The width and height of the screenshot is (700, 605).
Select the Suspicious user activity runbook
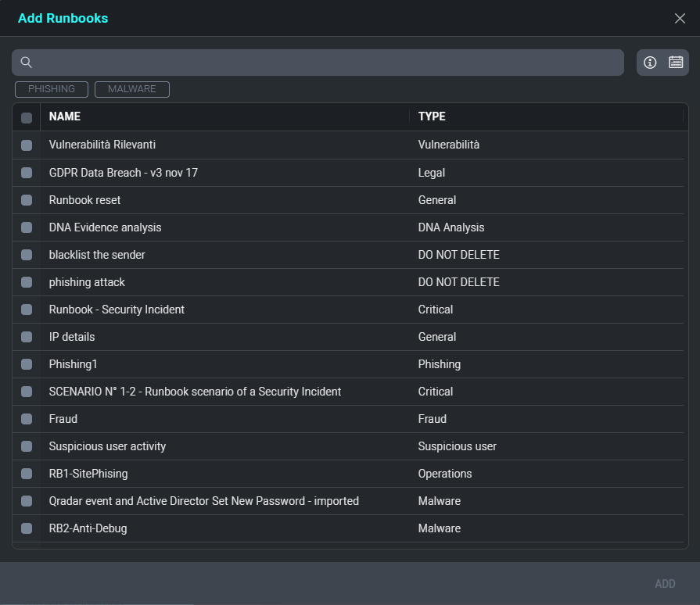(x=108, y=446)
